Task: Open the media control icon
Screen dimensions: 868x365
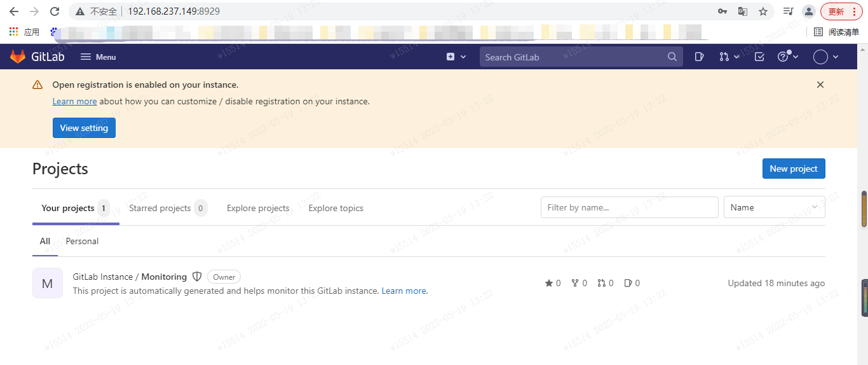Action: (x=788, y=11)
